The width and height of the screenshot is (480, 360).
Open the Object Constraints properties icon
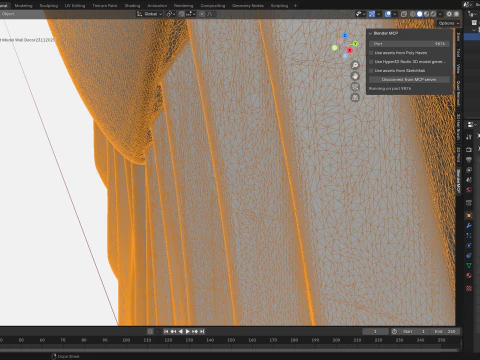[x=469, y=256]
